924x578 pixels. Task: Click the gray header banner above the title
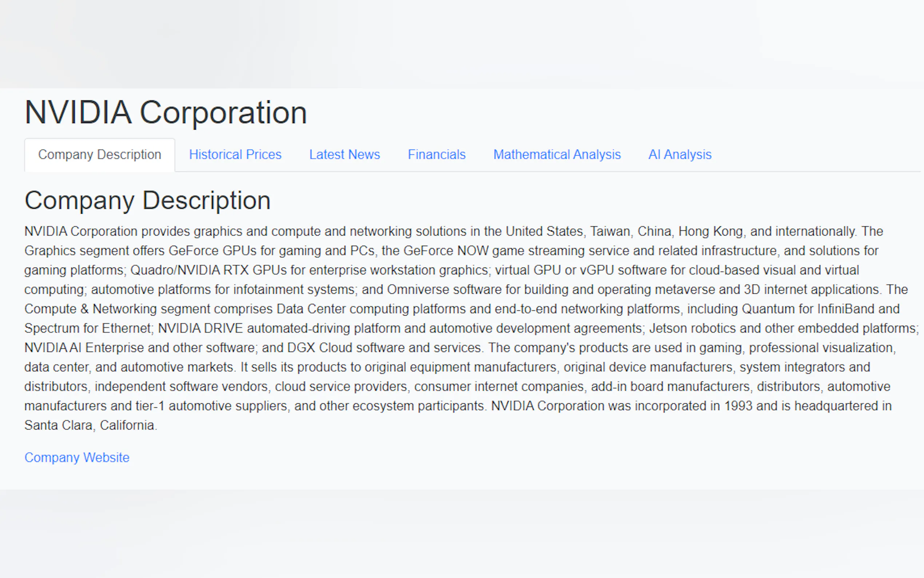(x=462, y=44)
